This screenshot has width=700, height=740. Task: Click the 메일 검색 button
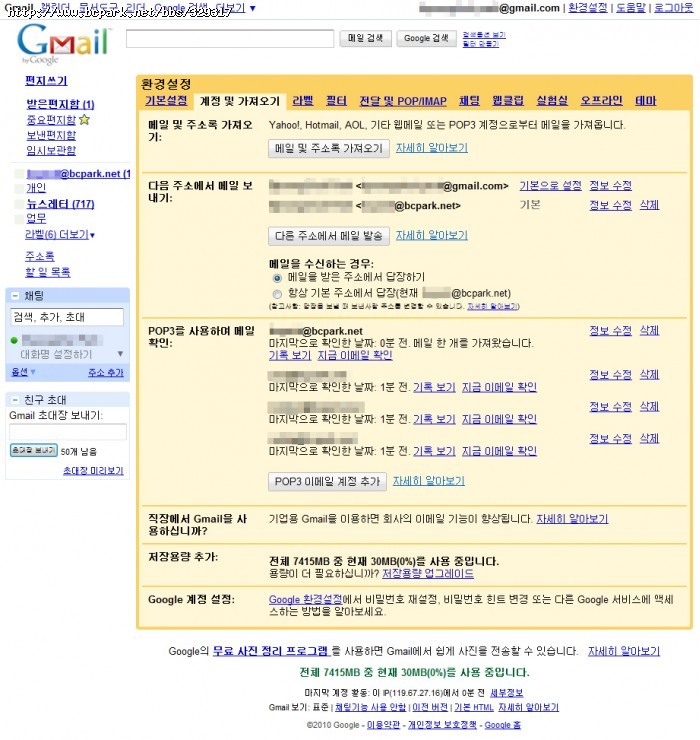365,38
